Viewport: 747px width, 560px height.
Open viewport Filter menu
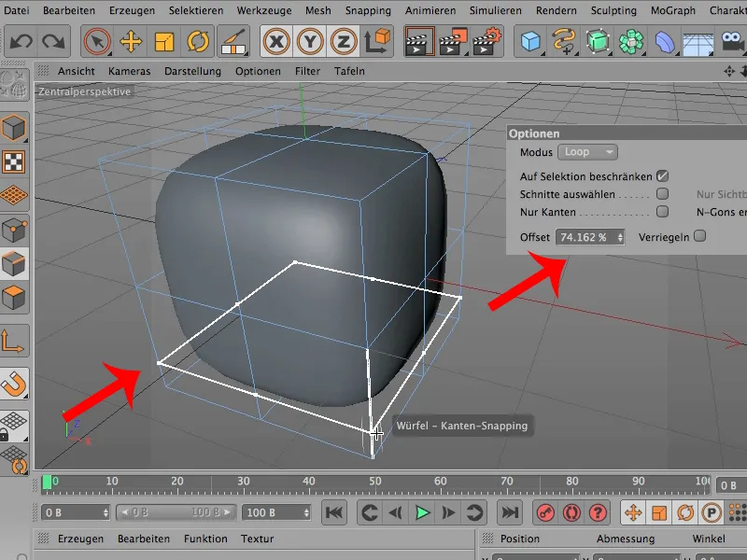point(307,72)
